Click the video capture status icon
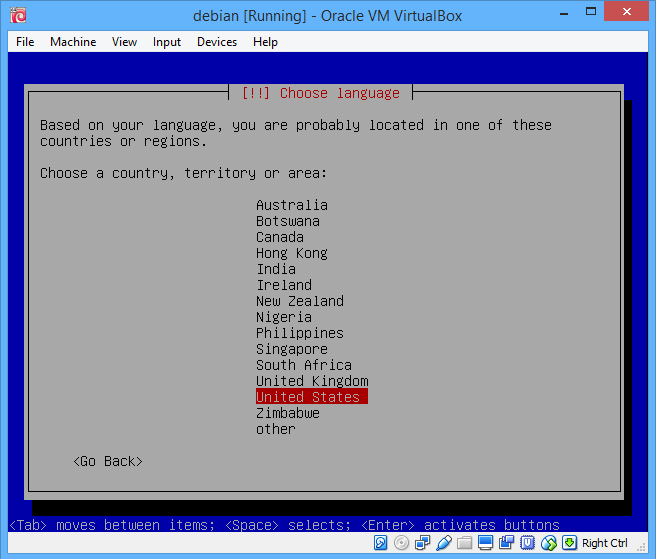 tap(506, 543)
